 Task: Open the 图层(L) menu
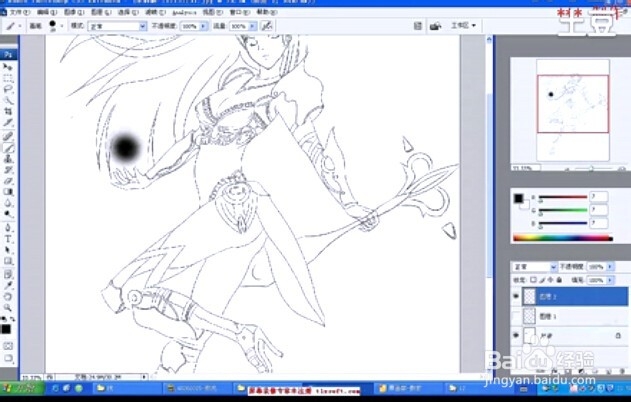pyautogui.click(x=101, y=12)
